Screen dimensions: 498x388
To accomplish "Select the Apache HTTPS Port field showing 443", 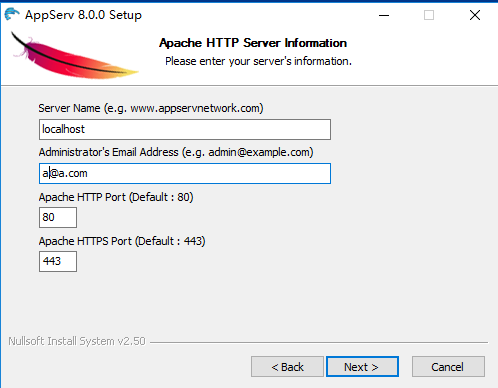I will [58, 261].
